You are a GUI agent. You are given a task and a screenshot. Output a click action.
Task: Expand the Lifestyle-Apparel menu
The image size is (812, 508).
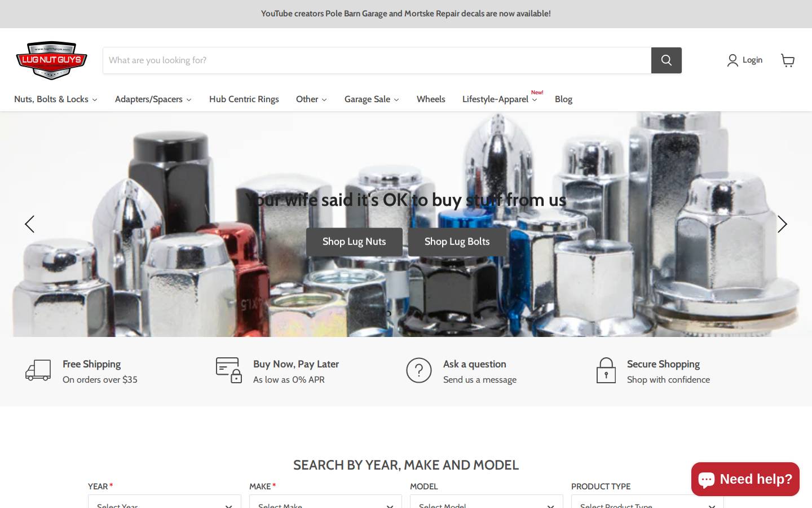[500, 99]
